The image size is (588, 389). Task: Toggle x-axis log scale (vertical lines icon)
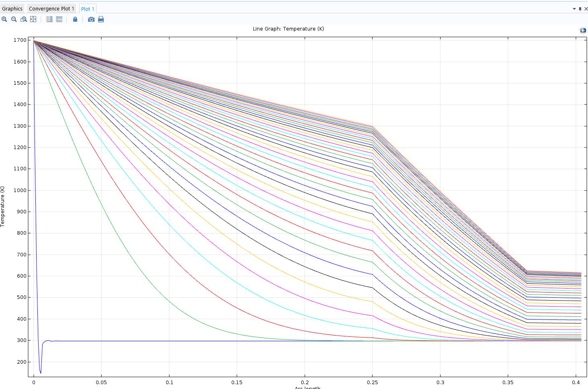49,19
